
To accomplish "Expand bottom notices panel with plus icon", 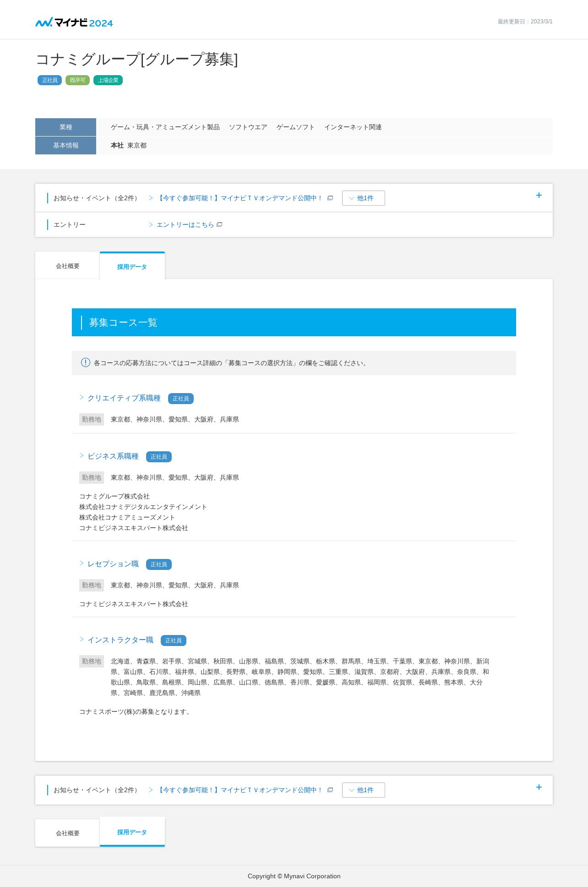I will pyautogui.click(x=539, y=787).
